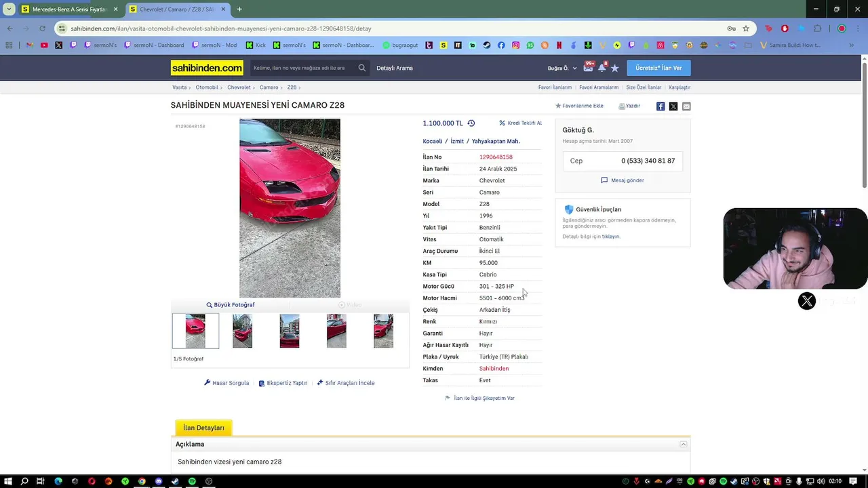Image resolution: width=868 pixels, height=488 pixels.
Task: Open İlan ile İlgili Şikayetim Var
Action: (479, 398)
